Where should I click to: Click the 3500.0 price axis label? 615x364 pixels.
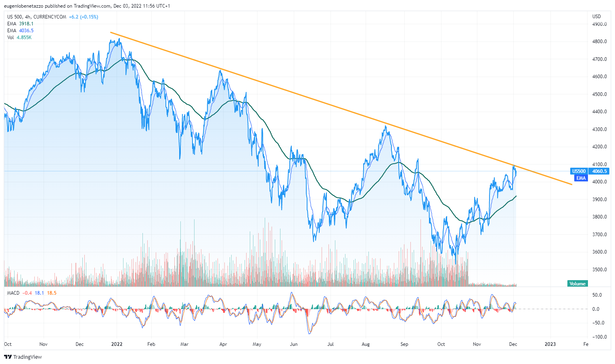(600, 270)
